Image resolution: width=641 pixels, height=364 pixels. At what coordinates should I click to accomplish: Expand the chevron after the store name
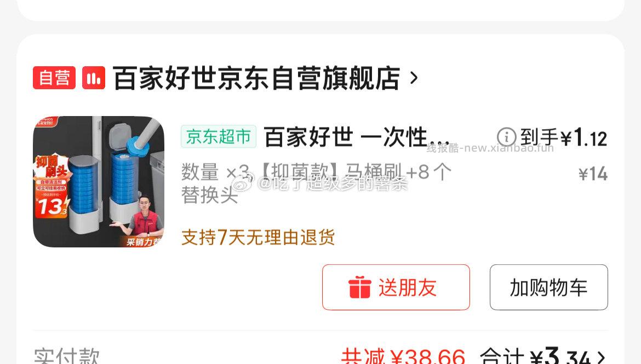coord(414,78)
